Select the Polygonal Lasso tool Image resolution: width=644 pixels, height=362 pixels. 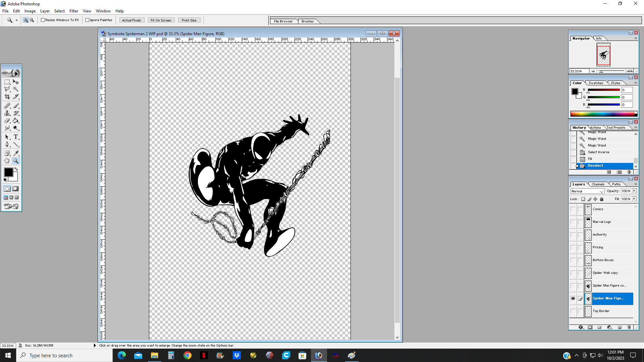click(7, 89)
